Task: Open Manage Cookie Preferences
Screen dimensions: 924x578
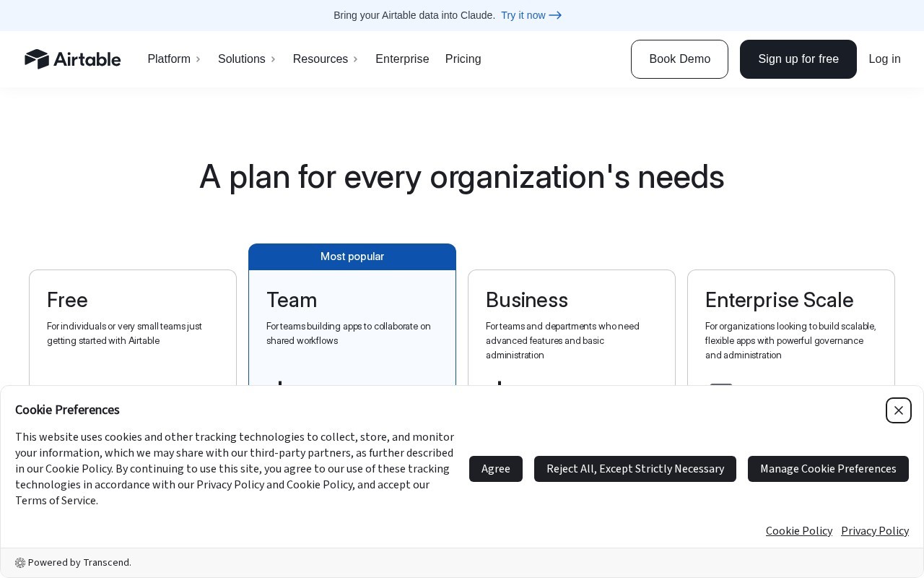Action: point(828,469)
